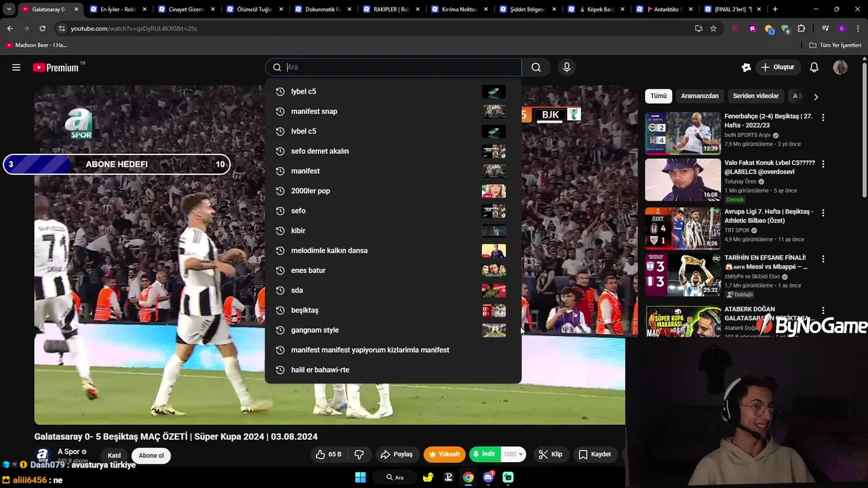Open the Fenerbahçe (2-4) Beşiktaş video thumbnail
The image size is (868, 488).
pos(683,133)
